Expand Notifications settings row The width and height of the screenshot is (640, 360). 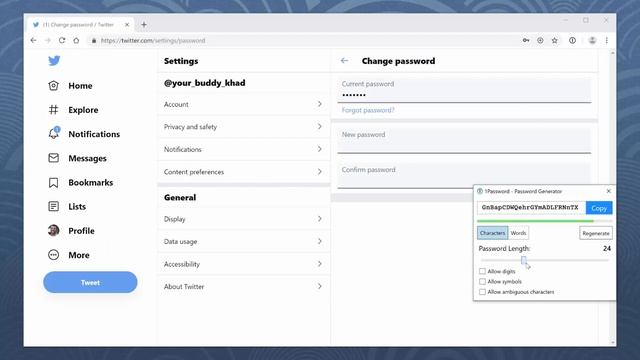click(244, 149)
